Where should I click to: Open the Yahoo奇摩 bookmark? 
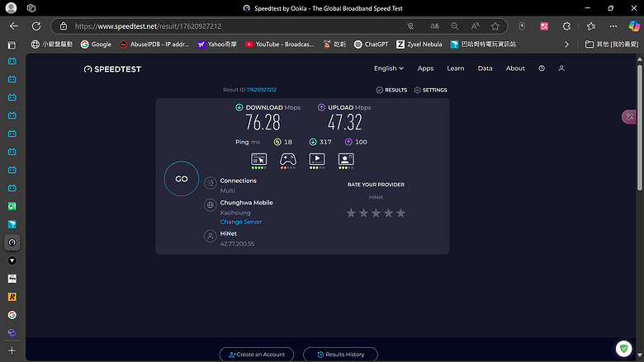(x=217, y=45)
